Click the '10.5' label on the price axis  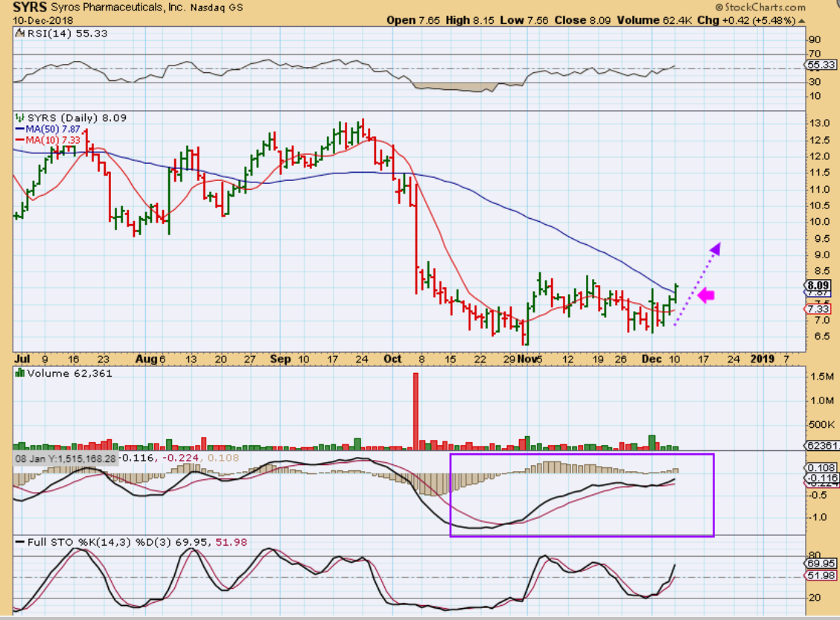[x=819, y=205]
